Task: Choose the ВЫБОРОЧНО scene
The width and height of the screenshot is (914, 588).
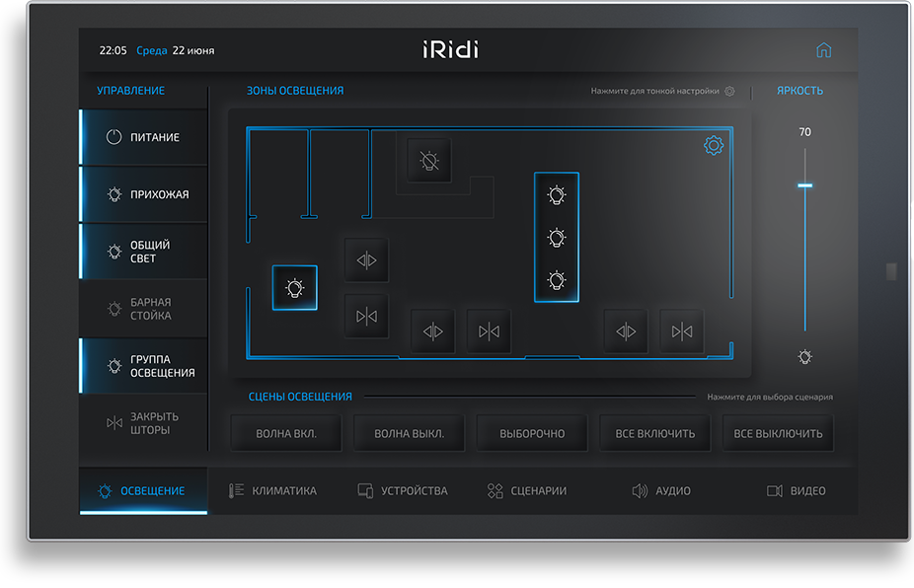Action: coord(532,433)
